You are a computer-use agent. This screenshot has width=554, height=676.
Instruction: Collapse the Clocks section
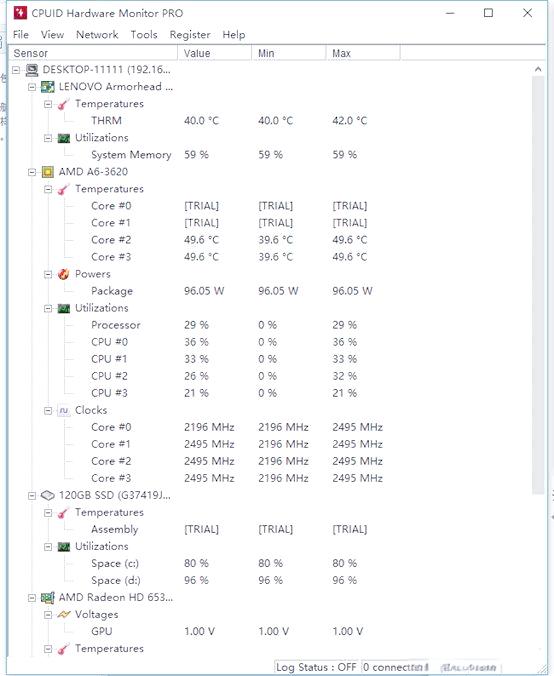click(48, 410)
